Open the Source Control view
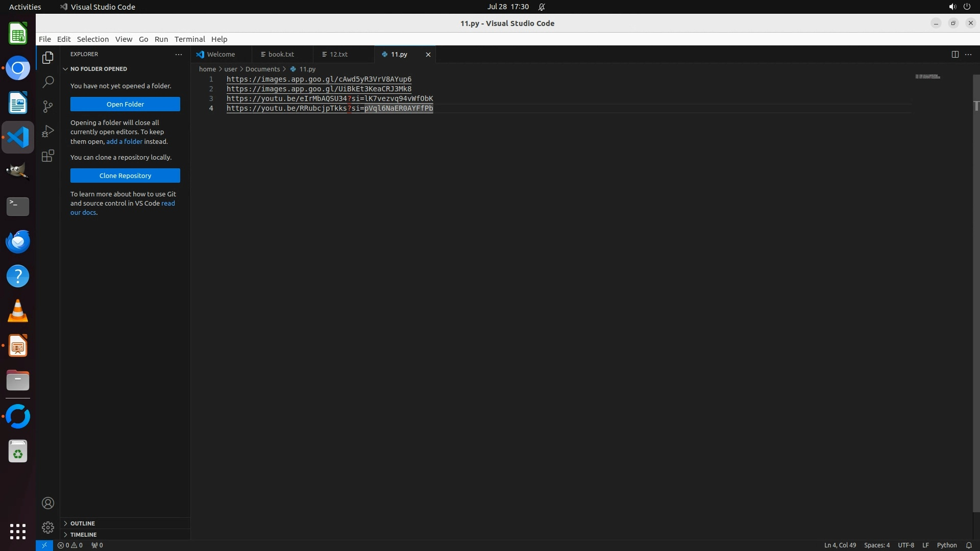 [48, 106]
